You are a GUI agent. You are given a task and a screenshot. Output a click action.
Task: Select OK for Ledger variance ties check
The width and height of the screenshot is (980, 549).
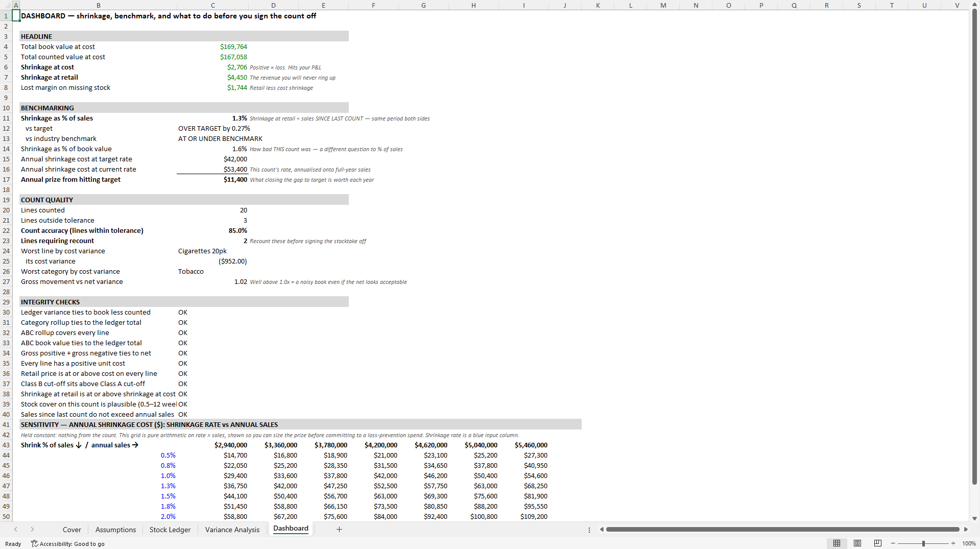coord(212,312)
